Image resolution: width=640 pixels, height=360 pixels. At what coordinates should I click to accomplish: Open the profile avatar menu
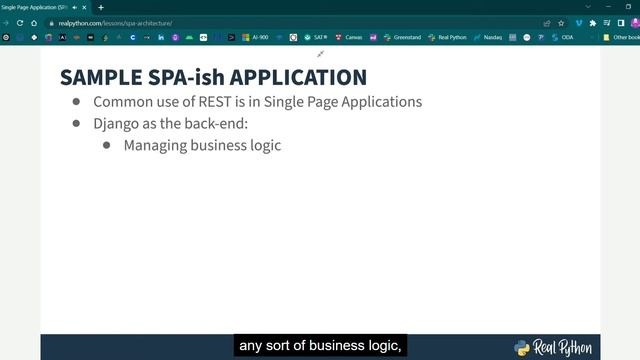point(636,23)
